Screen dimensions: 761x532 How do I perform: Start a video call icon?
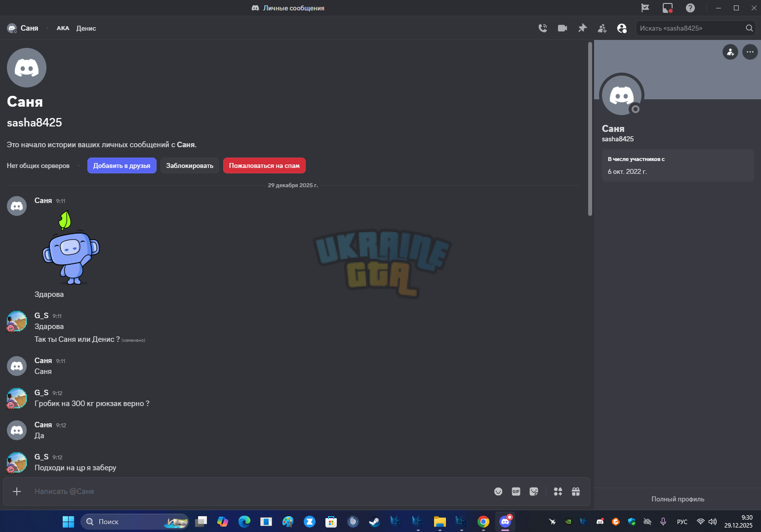(562, 28)
